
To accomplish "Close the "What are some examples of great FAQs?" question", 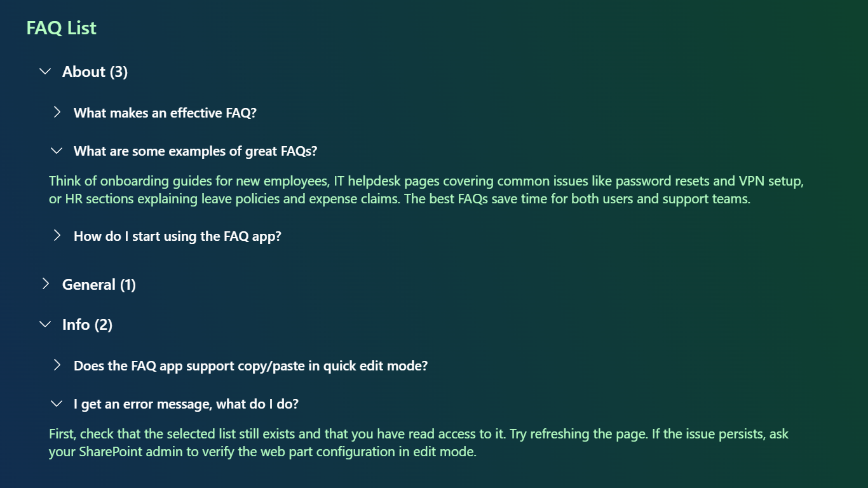I will pos(195,151).
